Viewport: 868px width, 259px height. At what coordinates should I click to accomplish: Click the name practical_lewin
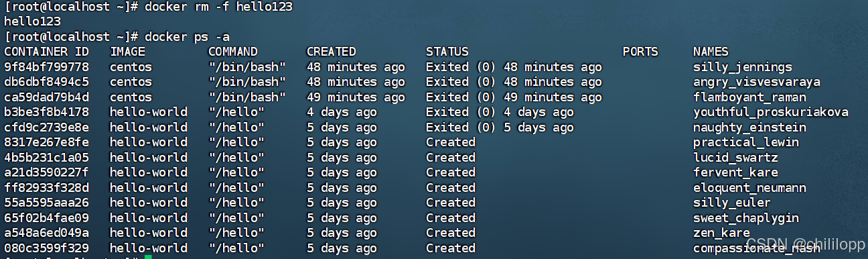[746, 142]
